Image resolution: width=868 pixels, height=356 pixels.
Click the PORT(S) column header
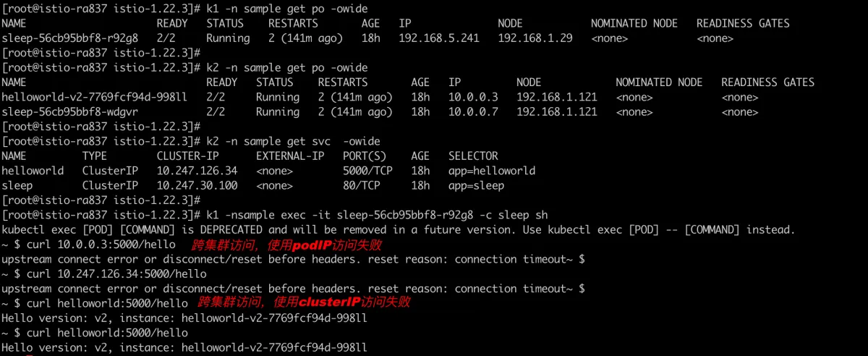(x=365, y=156)
